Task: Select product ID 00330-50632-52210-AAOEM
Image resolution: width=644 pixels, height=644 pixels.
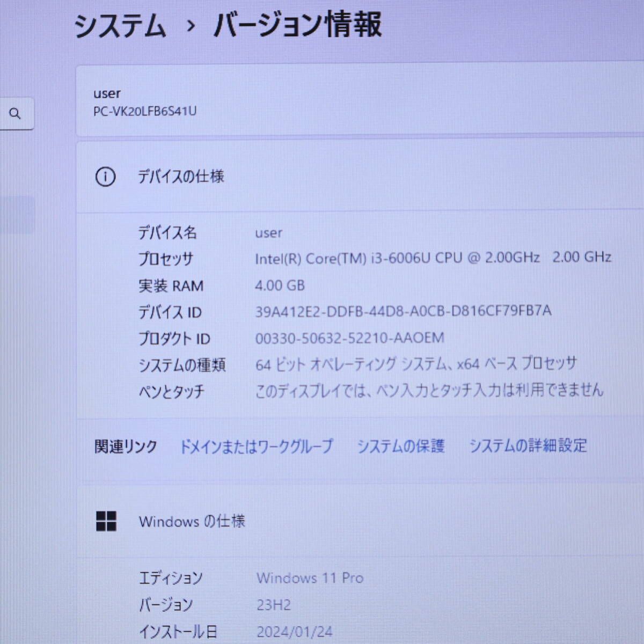Action: coord(349,338)
